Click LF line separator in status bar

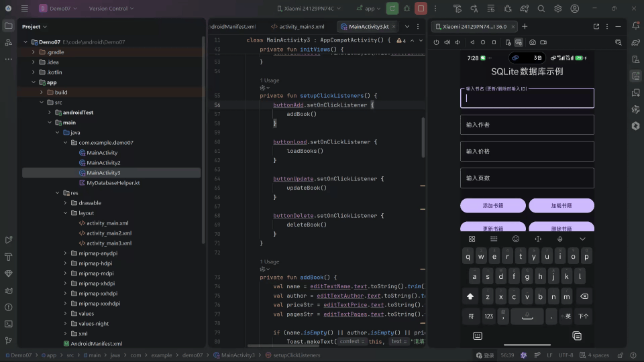pos(549,355)
